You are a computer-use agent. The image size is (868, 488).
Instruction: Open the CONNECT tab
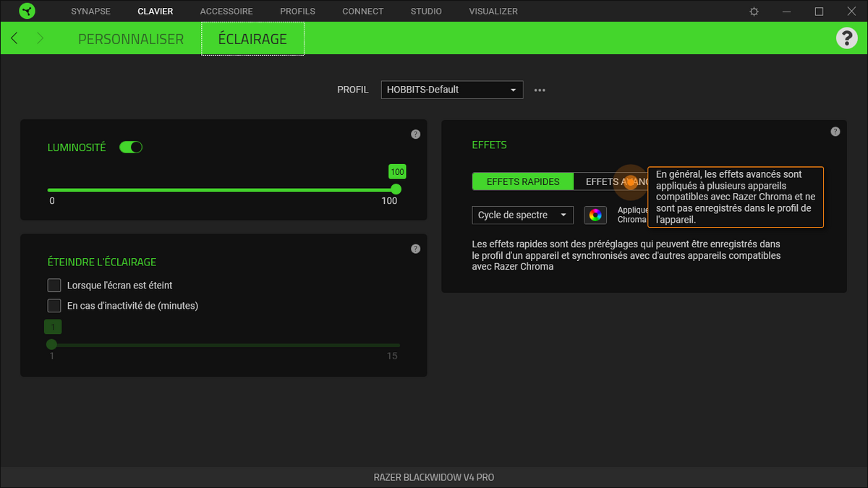[x=363, y=12]
